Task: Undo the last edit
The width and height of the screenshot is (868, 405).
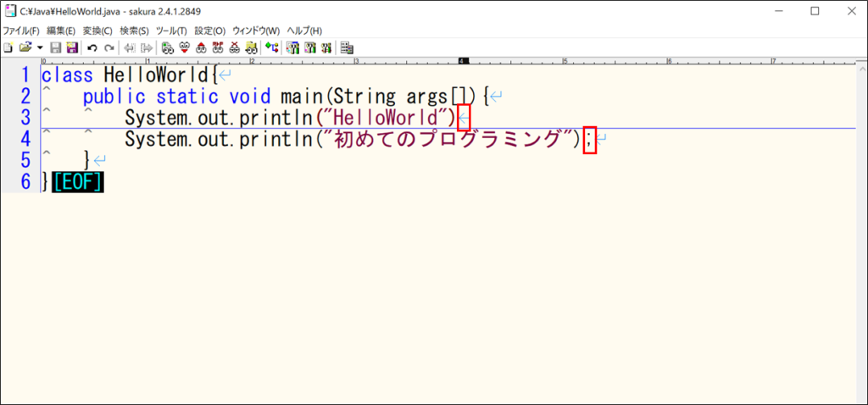Action: click(92, 48)
